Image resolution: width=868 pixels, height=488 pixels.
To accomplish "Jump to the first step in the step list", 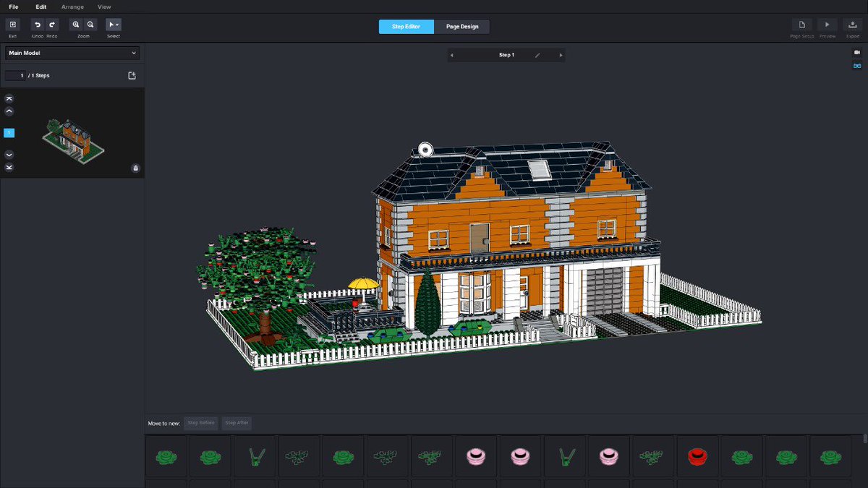I will (9, 98).
